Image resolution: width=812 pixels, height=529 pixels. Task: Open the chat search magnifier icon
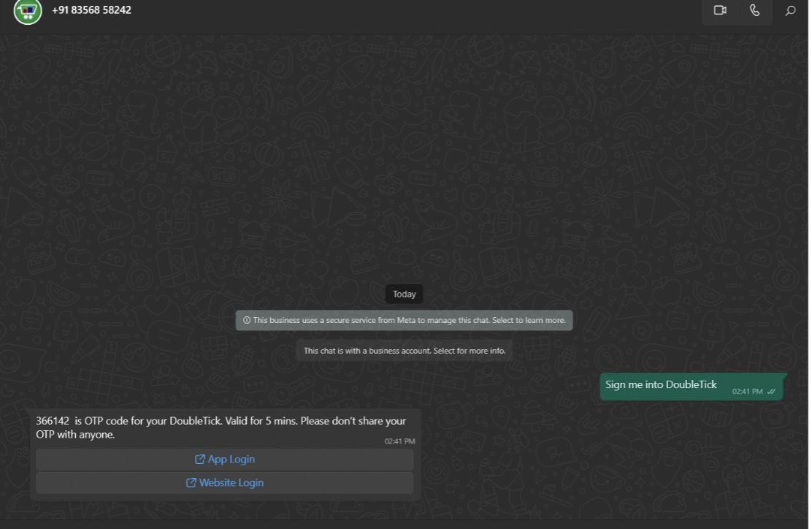point(790,10)
